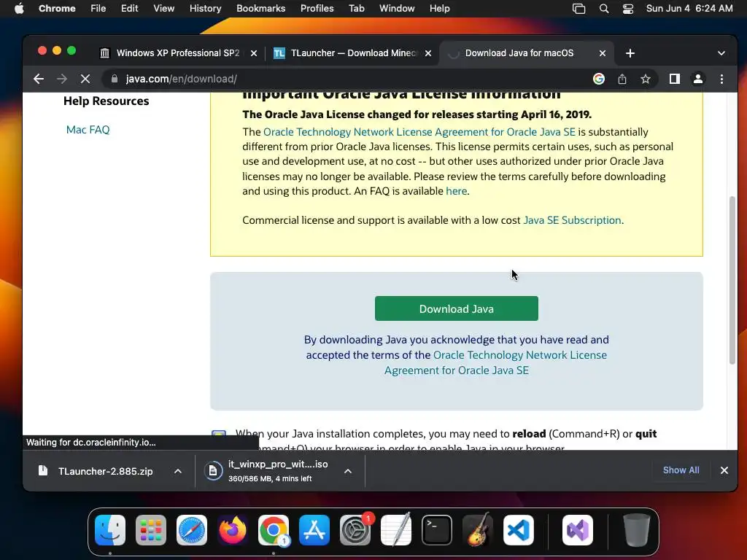Launch Safari from the dock
747x560 pixels.
pyautogui.click(x=192, y=530)
